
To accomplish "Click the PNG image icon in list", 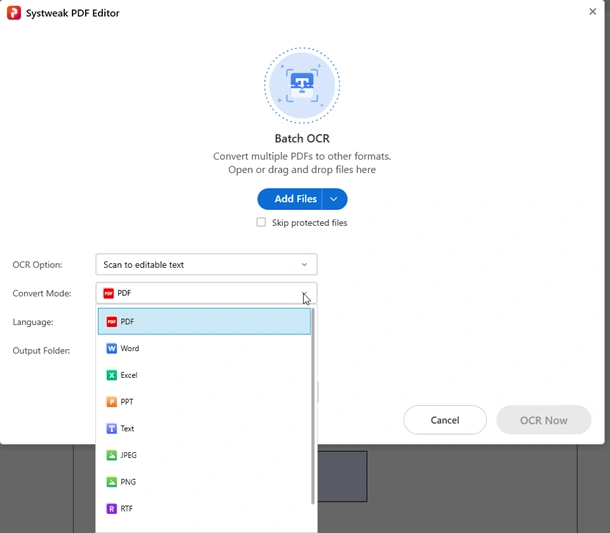I will tap(112, 482).
